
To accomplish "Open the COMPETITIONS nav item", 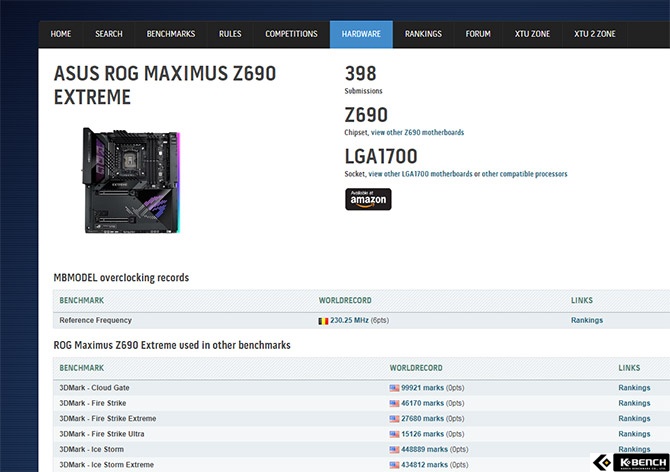I will 291,34.
